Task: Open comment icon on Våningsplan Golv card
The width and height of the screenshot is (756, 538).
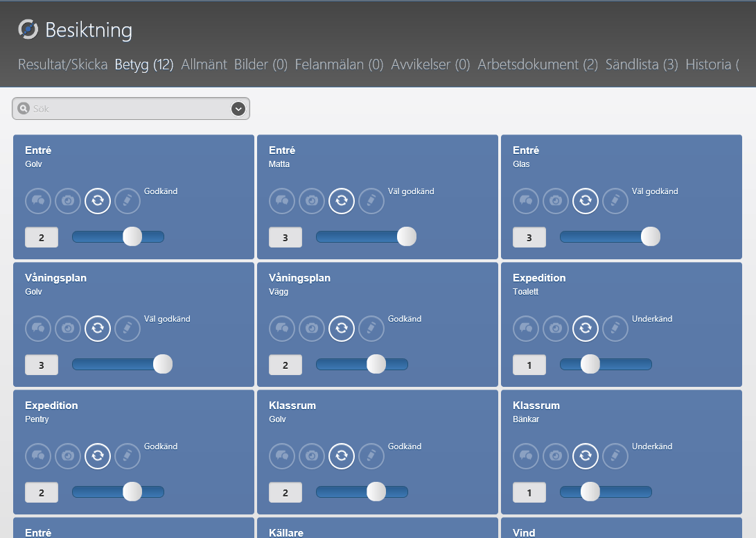Action: click(x=38, y=329)
